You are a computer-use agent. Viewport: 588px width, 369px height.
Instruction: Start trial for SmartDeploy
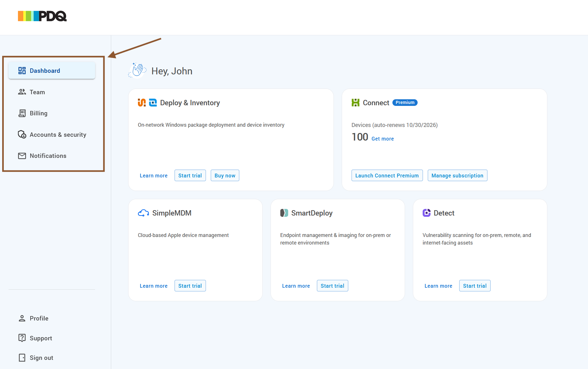point(333,286)
